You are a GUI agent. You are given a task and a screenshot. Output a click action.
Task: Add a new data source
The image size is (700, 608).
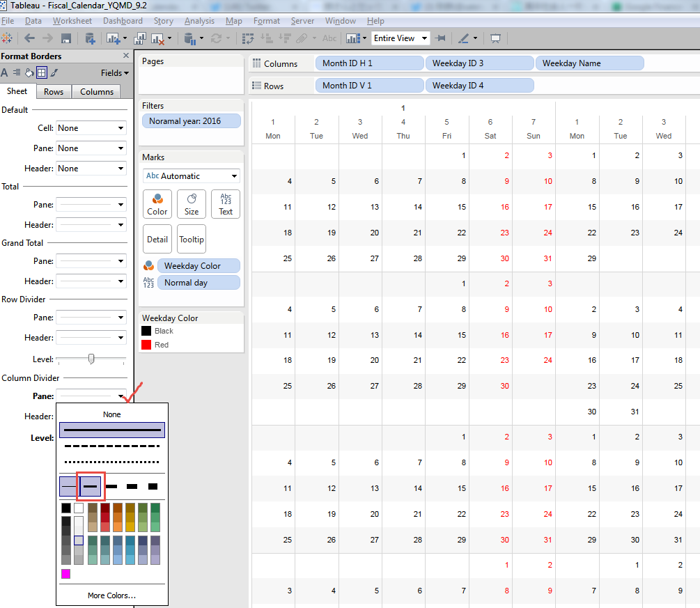[x=90, y=39]
